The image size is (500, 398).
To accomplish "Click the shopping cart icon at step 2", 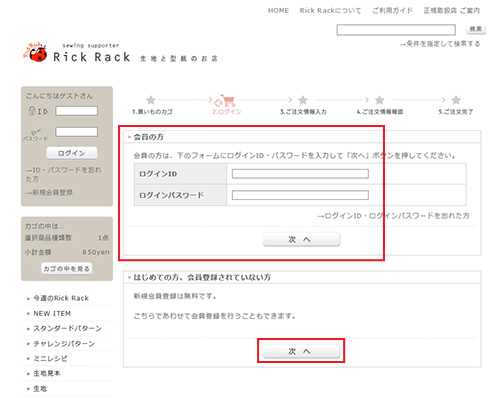I will [x=225, y=100].
